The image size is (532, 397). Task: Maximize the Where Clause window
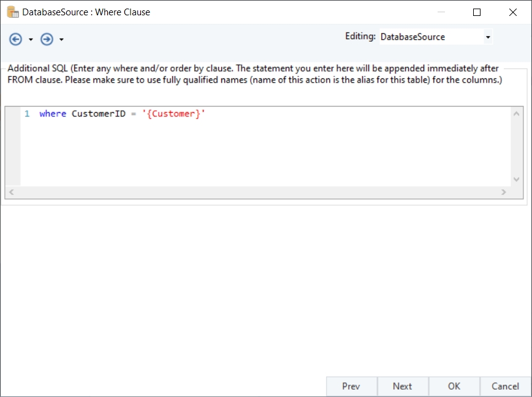476,12
